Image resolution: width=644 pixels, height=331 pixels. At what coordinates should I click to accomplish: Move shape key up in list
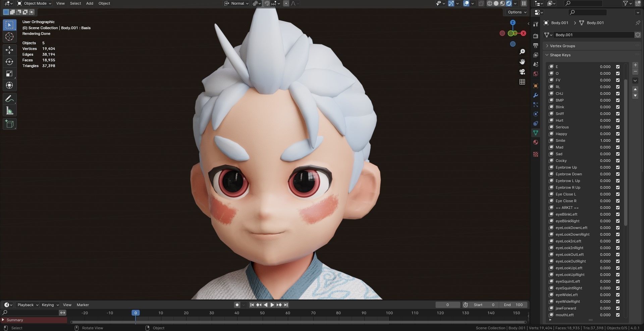[635, 89]
